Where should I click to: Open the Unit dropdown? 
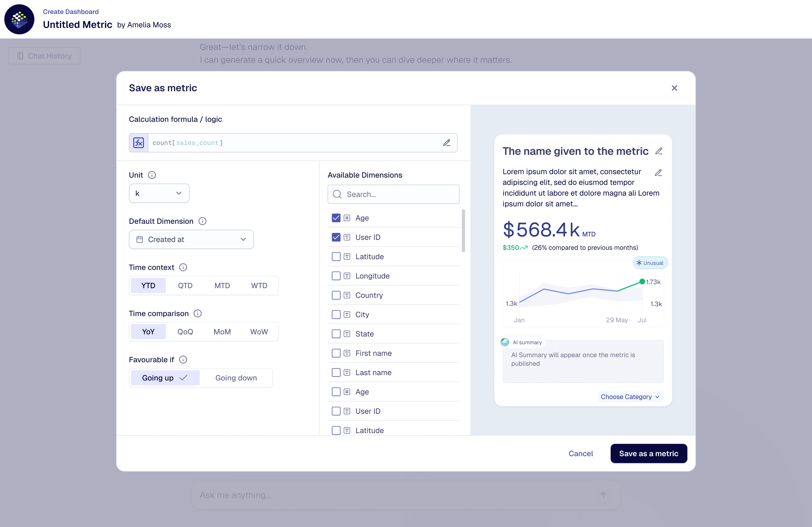(x=159, y=193)
